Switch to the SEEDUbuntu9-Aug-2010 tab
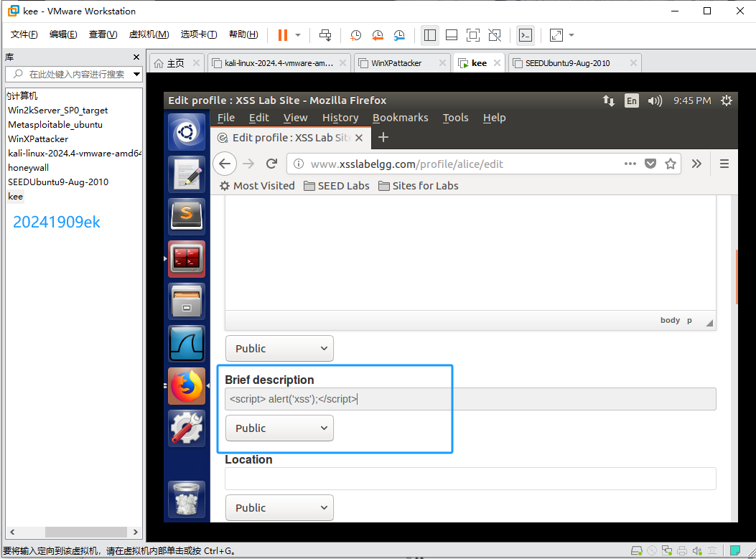The image size is (756, 559). (x=567, y=63)
